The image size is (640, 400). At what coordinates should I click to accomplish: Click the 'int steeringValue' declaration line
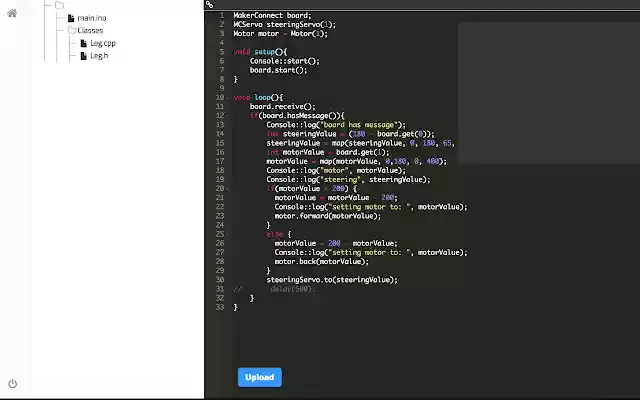click(351, 134)
